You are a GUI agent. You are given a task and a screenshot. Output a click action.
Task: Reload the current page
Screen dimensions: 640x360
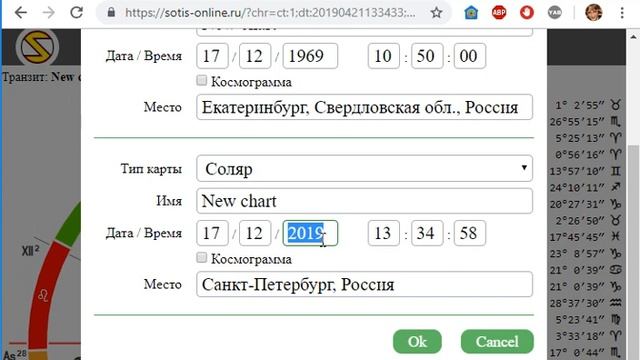(77, 13)
